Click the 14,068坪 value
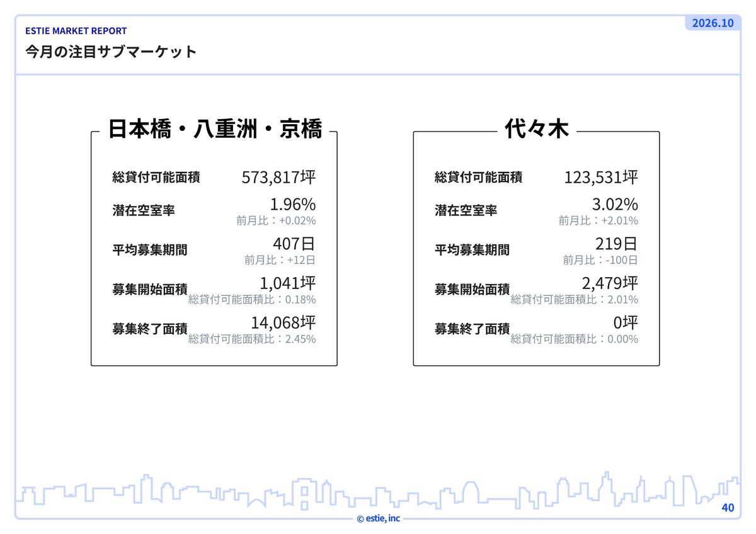 tap(283, 322)
